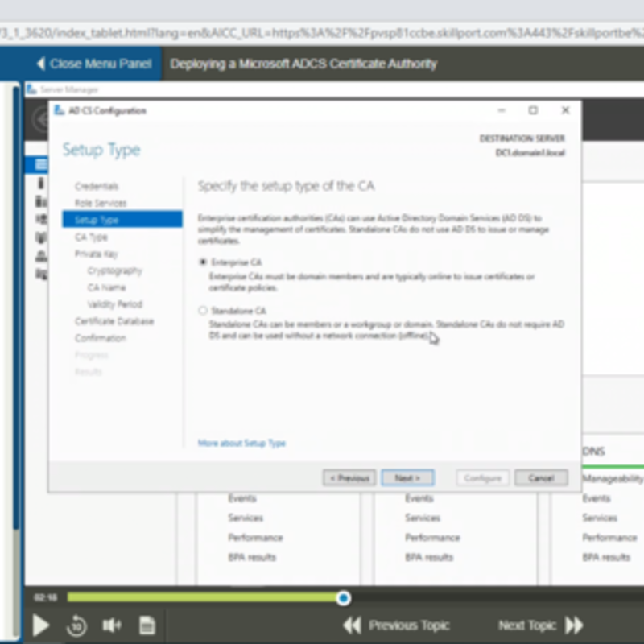Open BPA results under the DNS tile

[x=606, y=557]
